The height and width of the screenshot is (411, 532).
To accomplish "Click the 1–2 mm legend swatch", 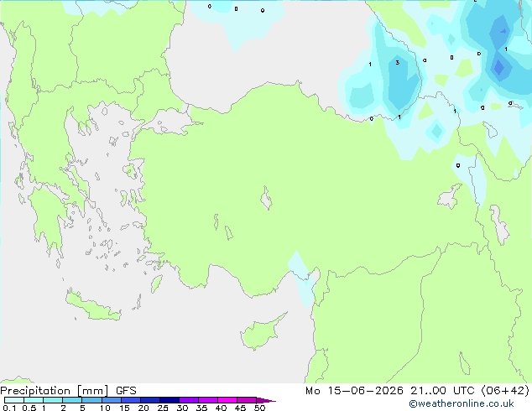I will point(53,400).
